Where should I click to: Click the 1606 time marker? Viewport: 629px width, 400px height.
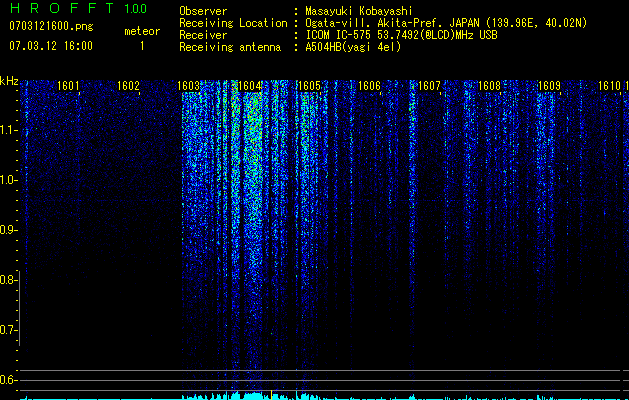[x=369, y=86]
